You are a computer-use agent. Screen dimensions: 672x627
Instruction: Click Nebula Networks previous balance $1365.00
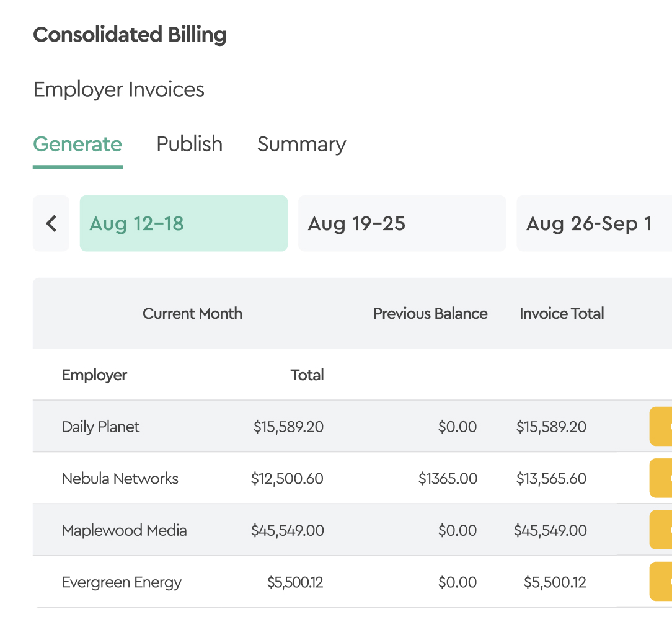pyautogui.click(x=448, y=478)
